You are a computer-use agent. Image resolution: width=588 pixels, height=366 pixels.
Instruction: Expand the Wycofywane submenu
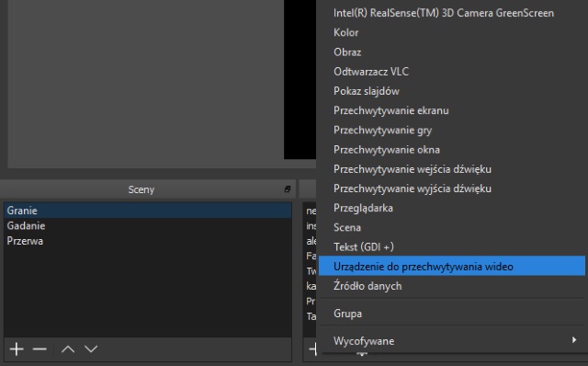tap(452, 341)
